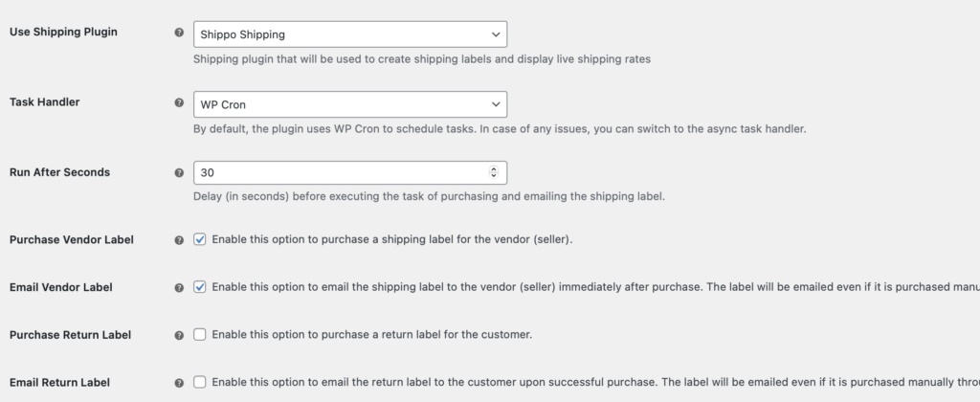
Task: Click help icon beside Email Return Label
Action: (x=179, y=383)
